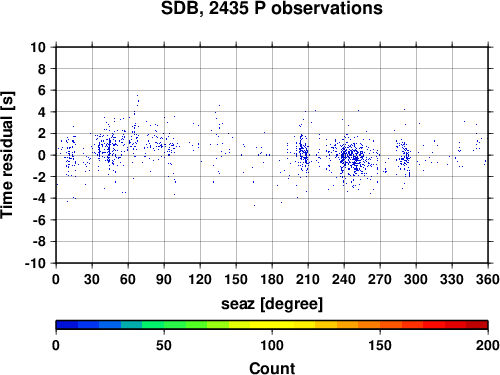Click the x-axis tick label '60'
This screenshot has height=375, width=500.
pyautogui.click(x=128, y=279)
